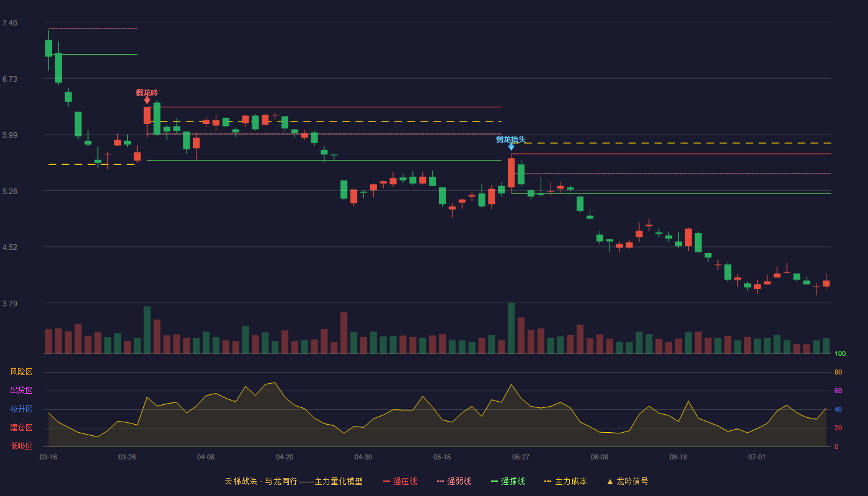Click the 6.73 price axis label

coord(9,79)
